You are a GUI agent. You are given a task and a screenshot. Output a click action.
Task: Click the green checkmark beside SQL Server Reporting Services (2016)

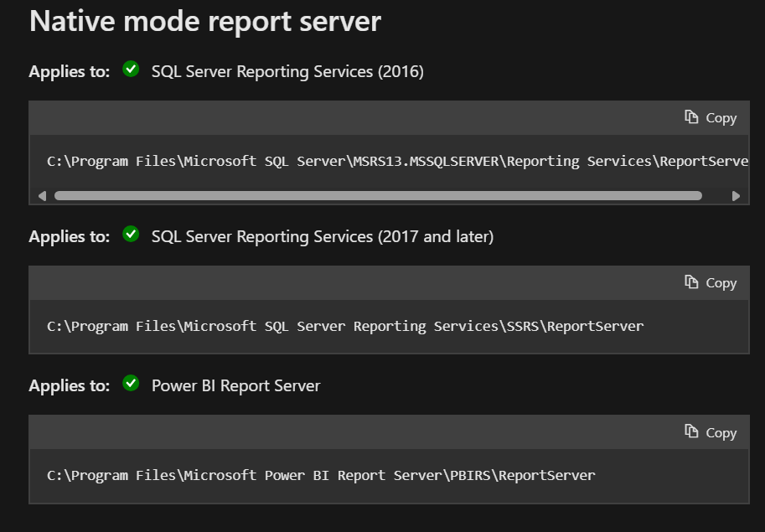tap(131, 69)
